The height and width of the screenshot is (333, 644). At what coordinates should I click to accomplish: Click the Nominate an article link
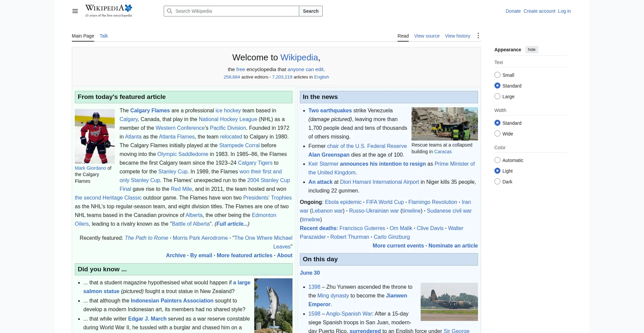pos(453,245)
